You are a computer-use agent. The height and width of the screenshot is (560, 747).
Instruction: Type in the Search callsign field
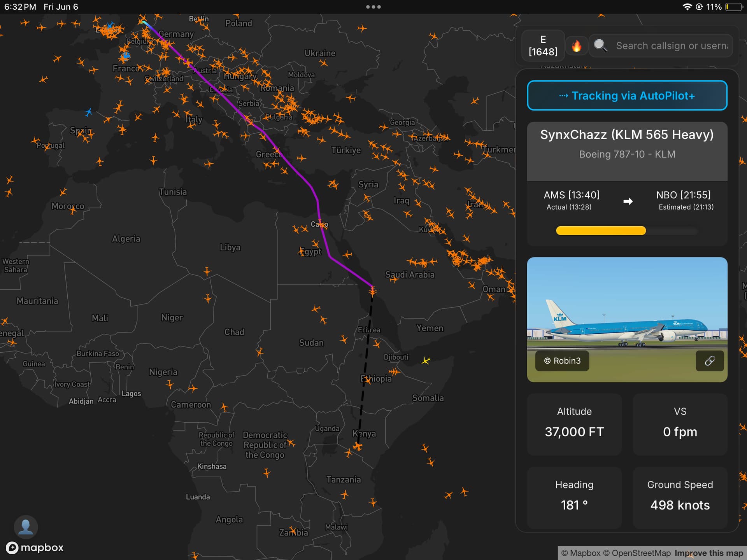672,46
